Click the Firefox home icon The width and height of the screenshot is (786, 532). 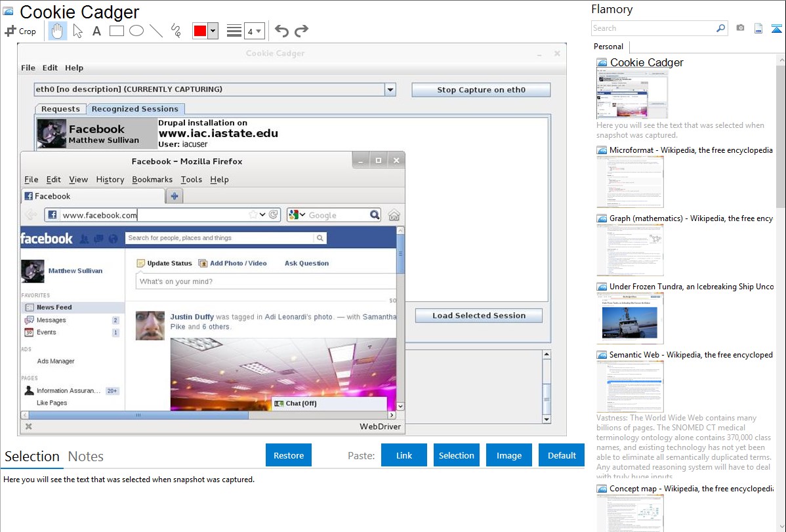click(x=394, y=215)
